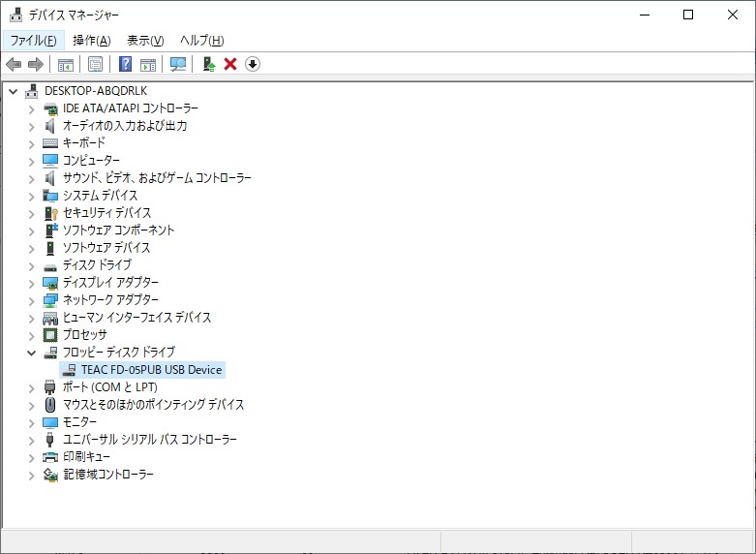756x554 pixels.
Task: Click the ディスク ドライブ icon
Action: (50, 266)
